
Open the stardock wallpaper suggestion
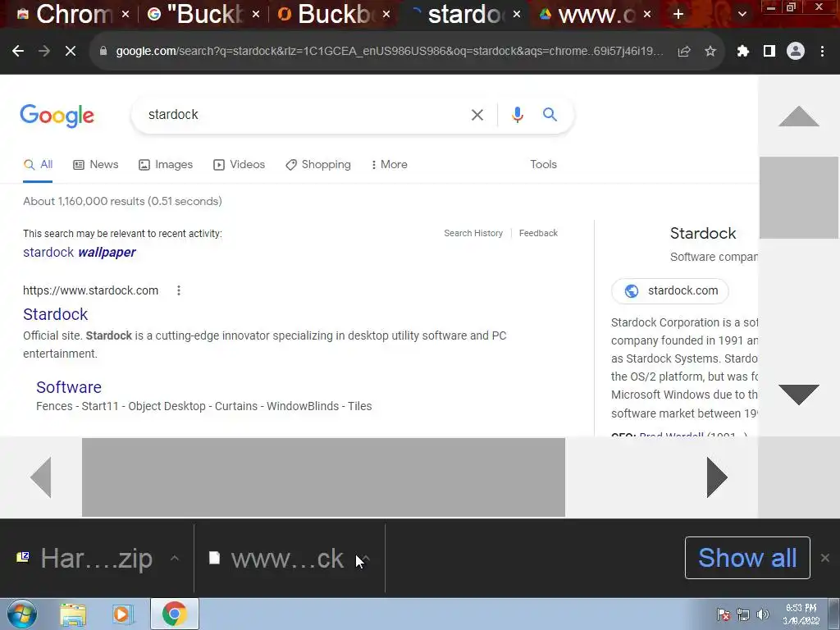pyautogui.click(x=80, y=253)
